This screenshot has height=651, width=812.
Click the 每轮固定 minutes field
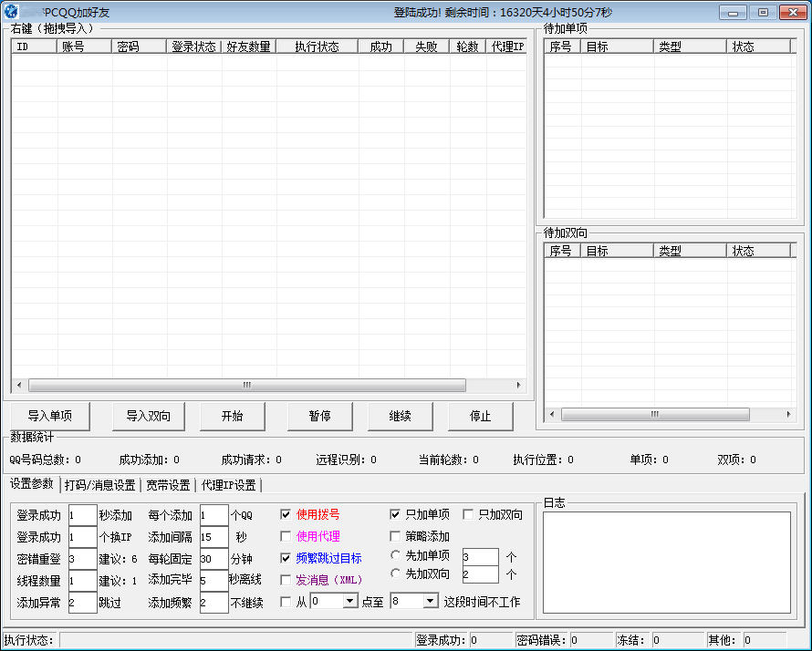click(x=213, y=559)
